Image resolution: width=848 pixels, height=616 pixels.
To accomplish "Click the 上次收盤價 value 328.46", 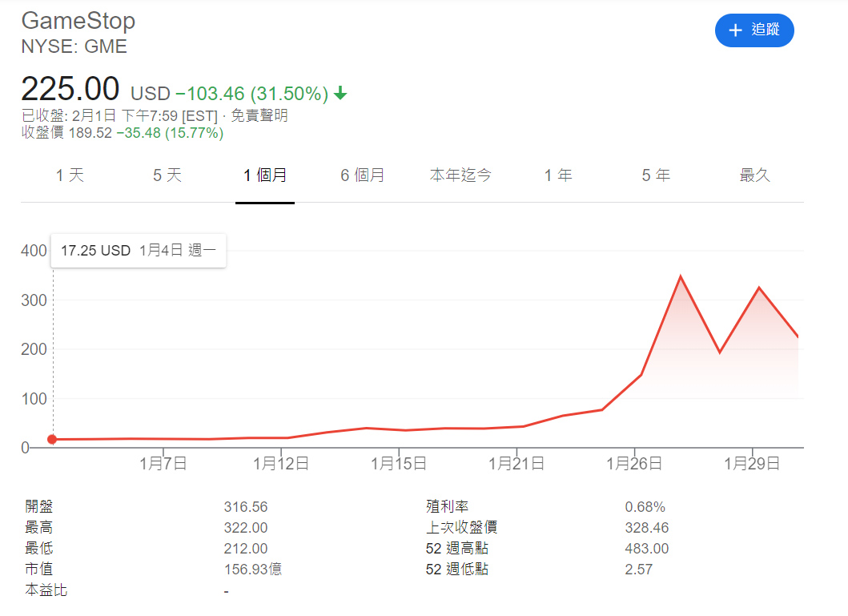I will coord(647,528).
